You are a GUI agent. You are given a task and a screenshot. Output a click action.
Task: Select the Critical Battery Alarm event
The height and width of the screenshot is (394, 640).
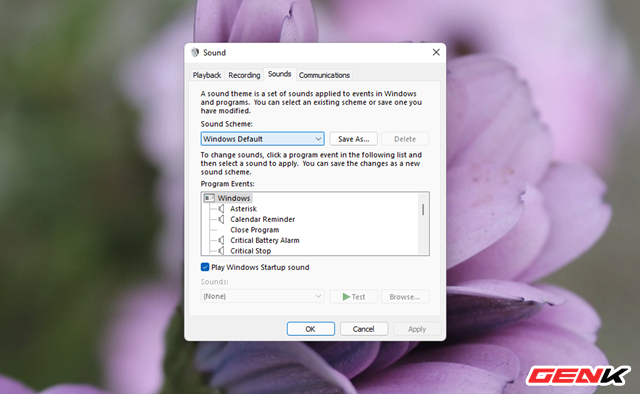click(264, 240)
